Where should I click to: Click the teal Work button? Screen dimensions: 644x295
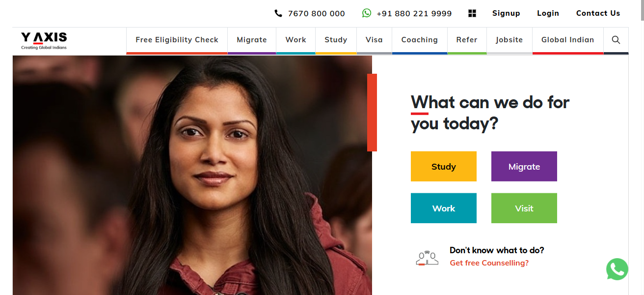point(444,208)
